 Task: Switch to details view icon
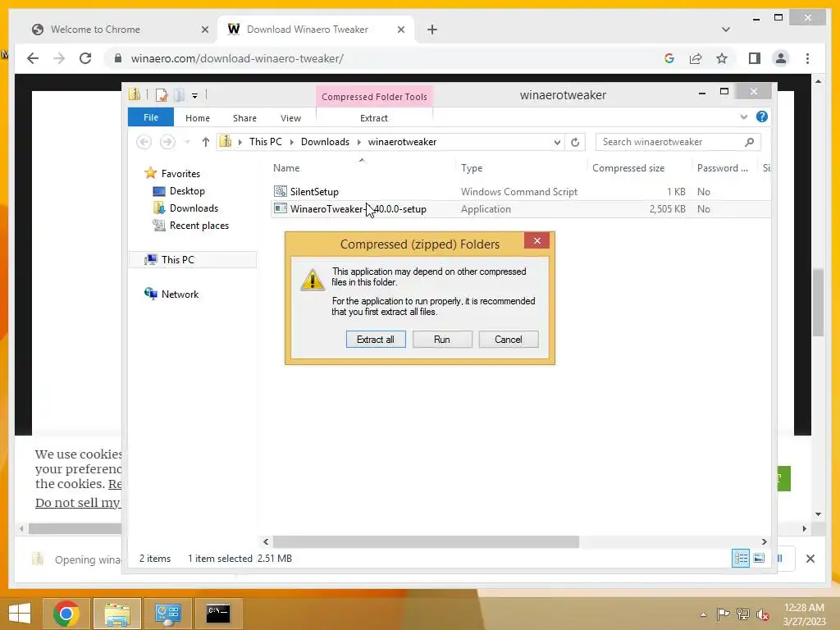[x=741, y=558]
